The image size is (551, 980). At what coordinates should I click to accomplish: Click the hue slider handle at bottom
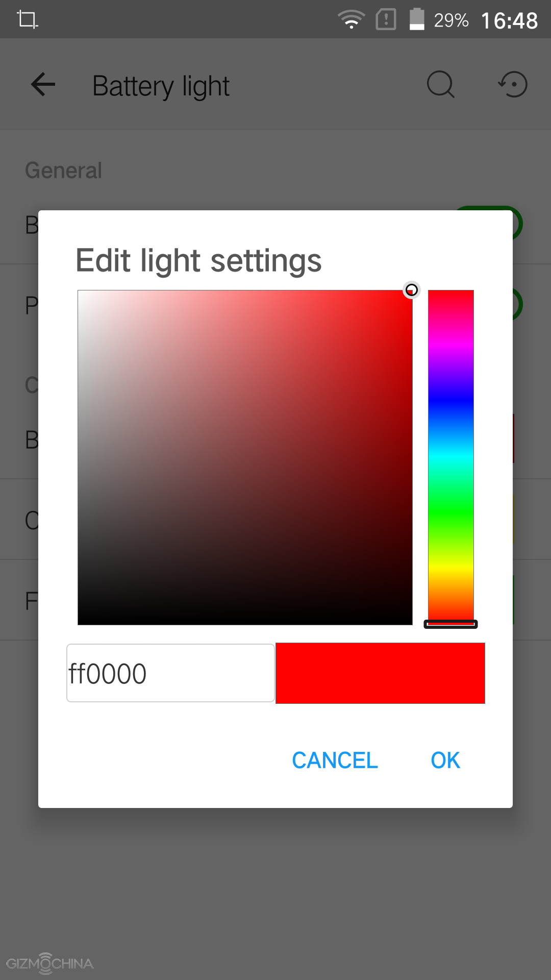pos(450,624)
